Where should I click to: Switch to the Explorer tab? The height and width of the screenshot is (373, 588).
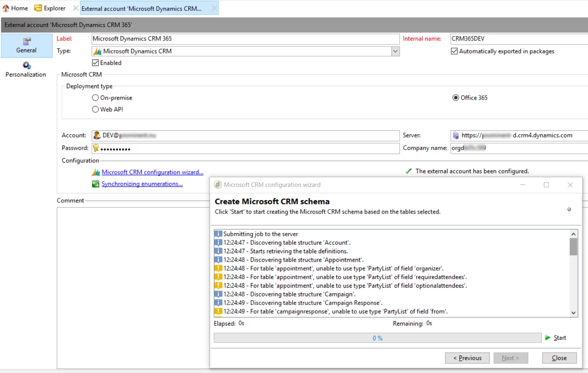(50, 8)
